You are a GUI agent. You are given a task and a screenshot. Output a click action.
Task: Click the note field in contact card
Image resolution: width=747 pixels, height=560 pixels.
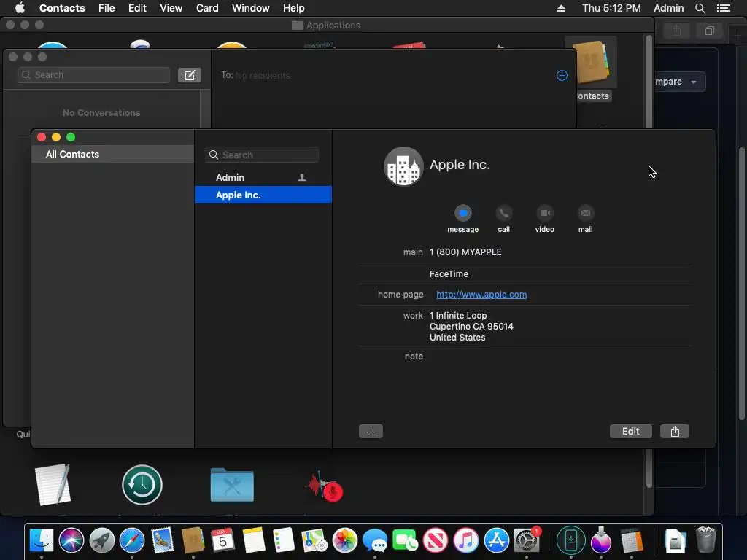tap(524, 356)
